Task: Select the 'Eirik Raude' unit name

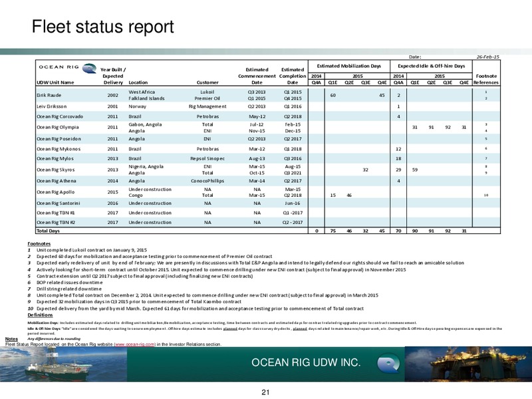Action: (49, 95)
